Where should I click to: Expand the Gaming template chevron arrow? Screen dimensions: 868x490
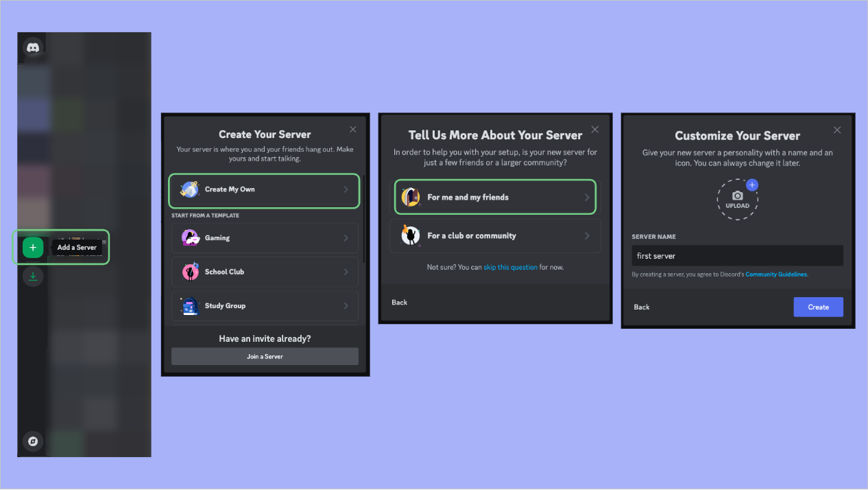coord(346,238)
